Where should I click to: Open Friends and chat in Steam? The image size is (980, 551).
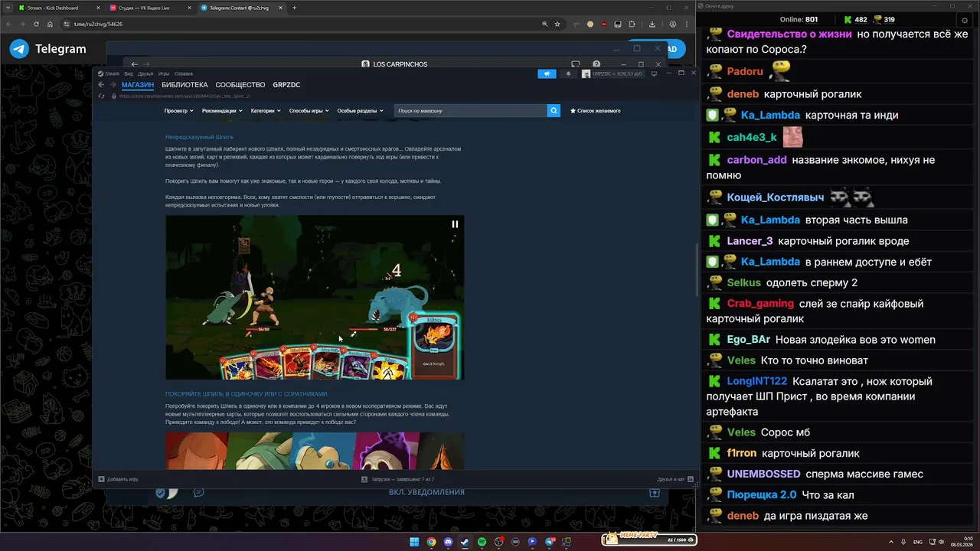point(675,479)
